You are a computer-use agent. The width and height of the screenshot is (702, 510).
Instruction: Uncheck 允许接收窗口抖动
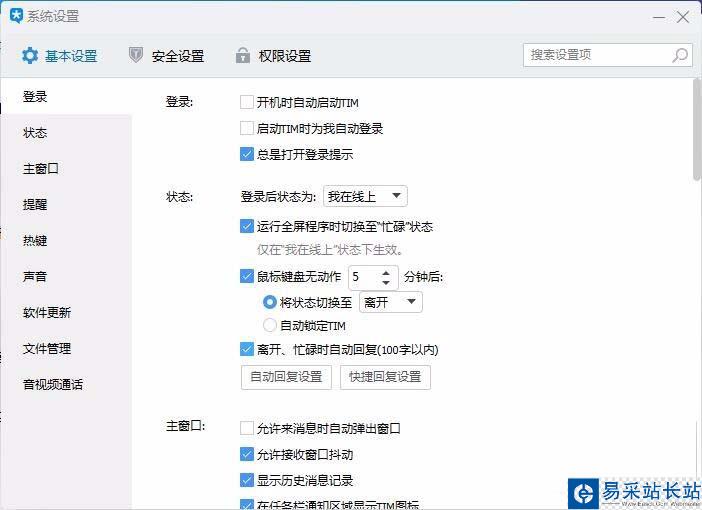[x=247, y=454]
